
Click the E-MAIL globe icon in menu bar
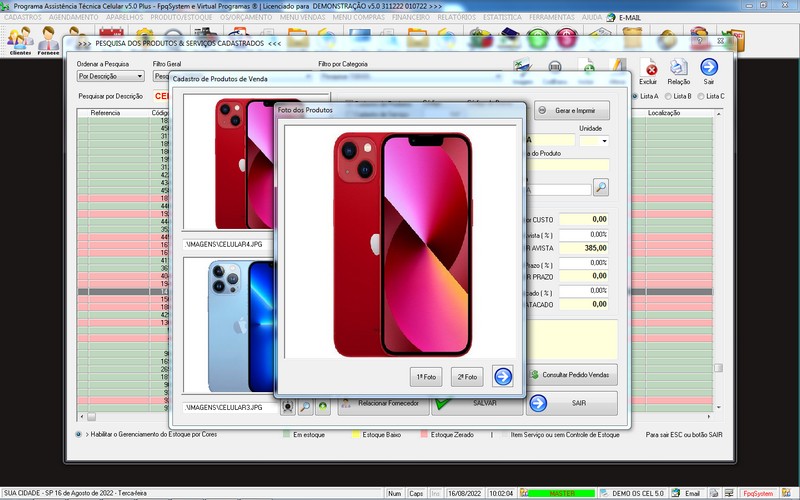611,17
